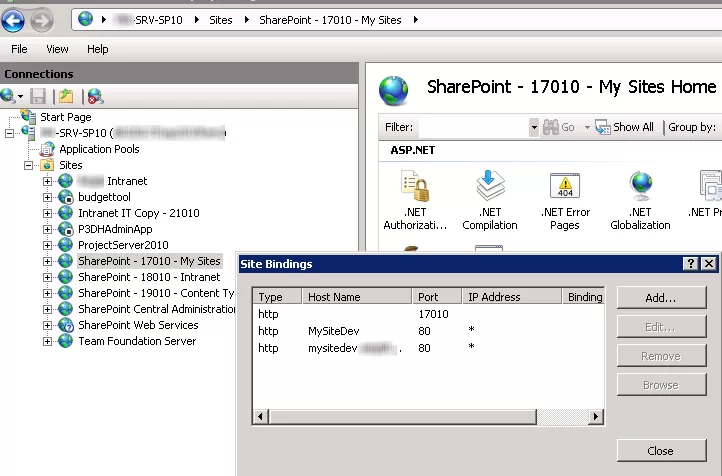Image resolution: width=722 pixels, height=476 pixels.
Task: Select the MySiteDev binding row
Action: [x=333, y=331]
